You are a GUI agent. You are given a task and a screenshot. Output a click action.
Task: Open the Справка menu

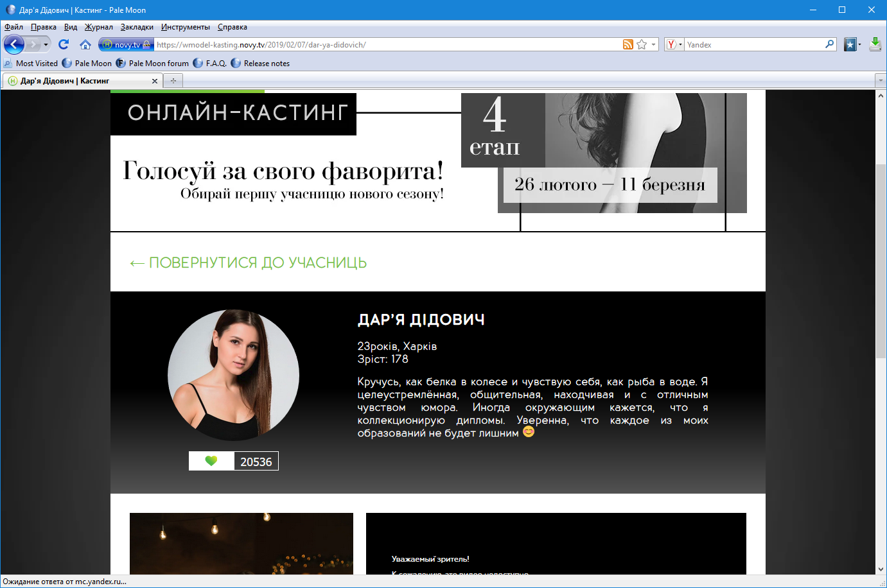(x=233, y=27)
